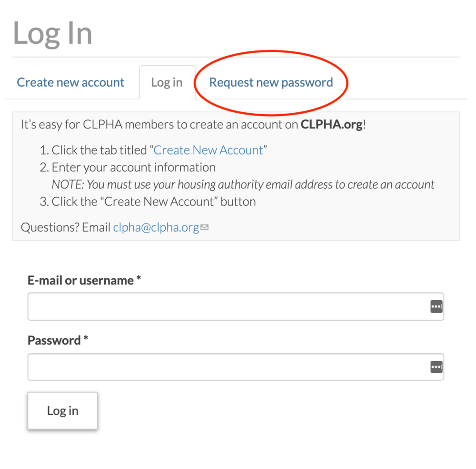
Task: Follow the Create New Account link in step 1
Action: pyautogui.click(x=208, y=150)
